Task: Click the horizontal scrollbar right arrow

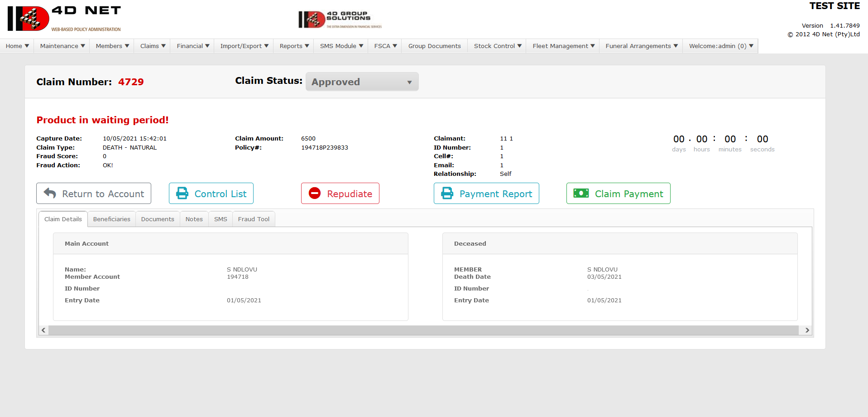Action: click(x=807, y=330)
